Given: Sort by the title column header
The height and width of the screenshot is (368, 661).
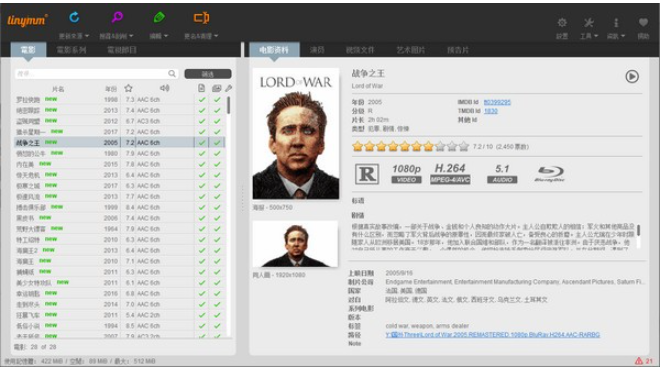Looking at the screenshot, I should [58, 89].
